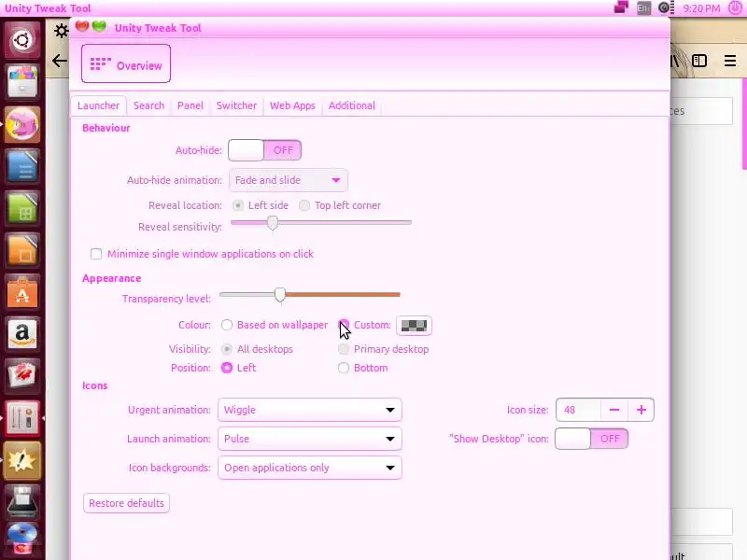This screenshot has height=560, width=747.
Task: Click the Unity Tweak Tool launcher icon
Action: pos(21,418)
